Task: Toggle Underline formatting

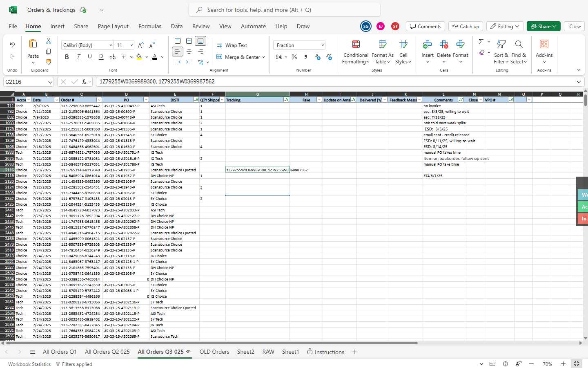Action: (89, 57)
